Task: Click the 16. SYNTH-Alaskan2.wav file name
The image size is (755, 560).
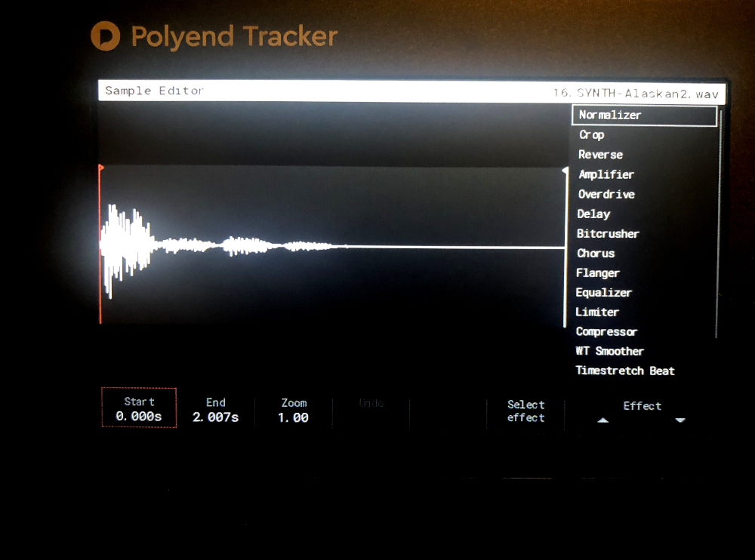Action: click(636, 94)
